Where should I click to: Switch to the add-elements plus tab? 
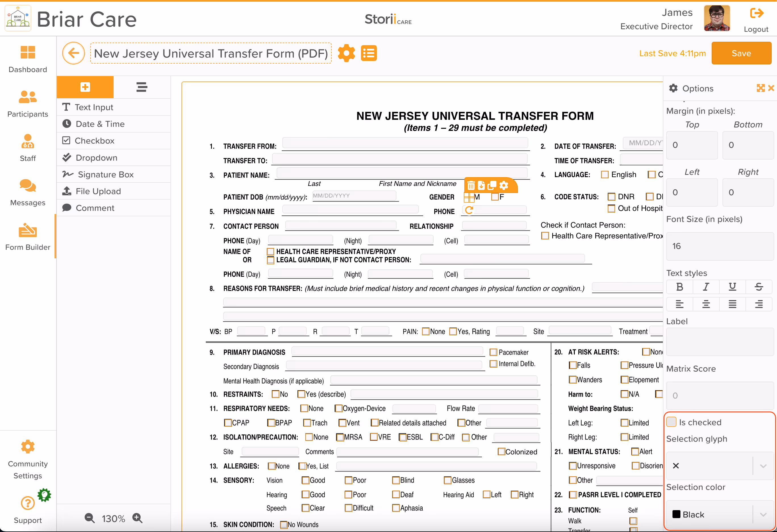point(85,87)
